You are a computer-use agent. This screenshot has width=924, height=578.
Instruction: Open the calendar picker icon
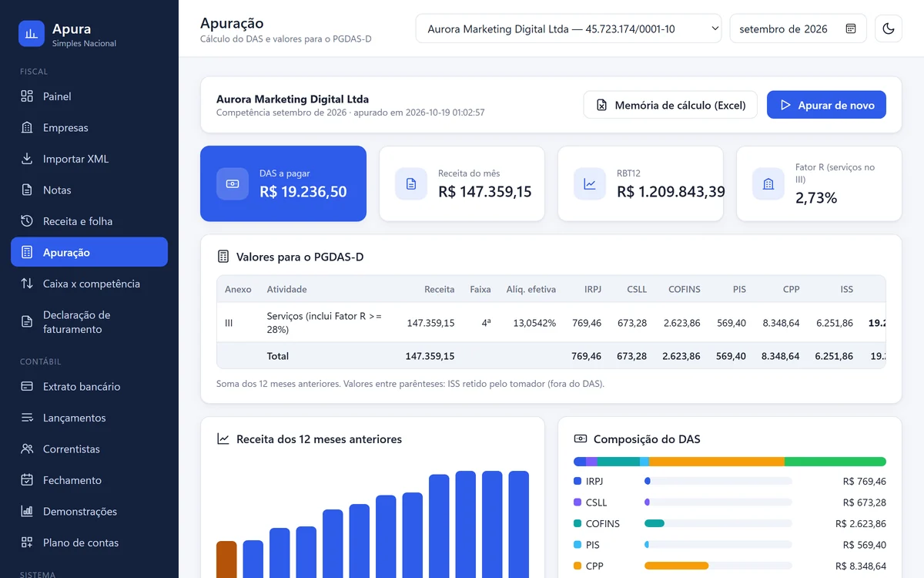click(851, 29)
